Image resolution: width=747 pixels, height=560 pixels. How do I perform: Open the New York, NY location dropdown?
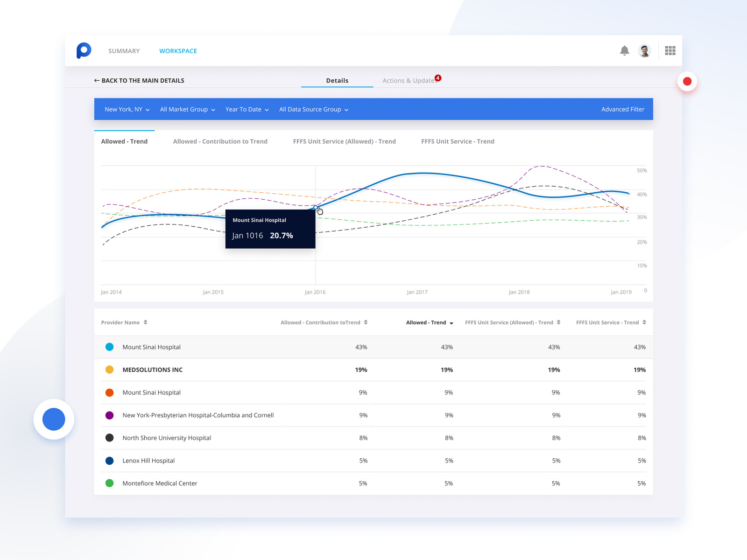click(x=126, y=109)
